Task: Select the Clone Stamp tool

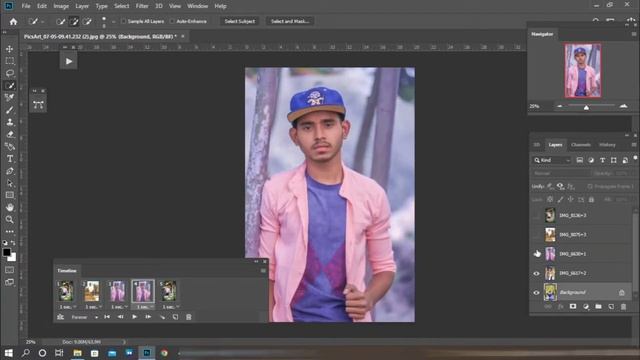Action: pyautogui.click(x=10, y=122)
